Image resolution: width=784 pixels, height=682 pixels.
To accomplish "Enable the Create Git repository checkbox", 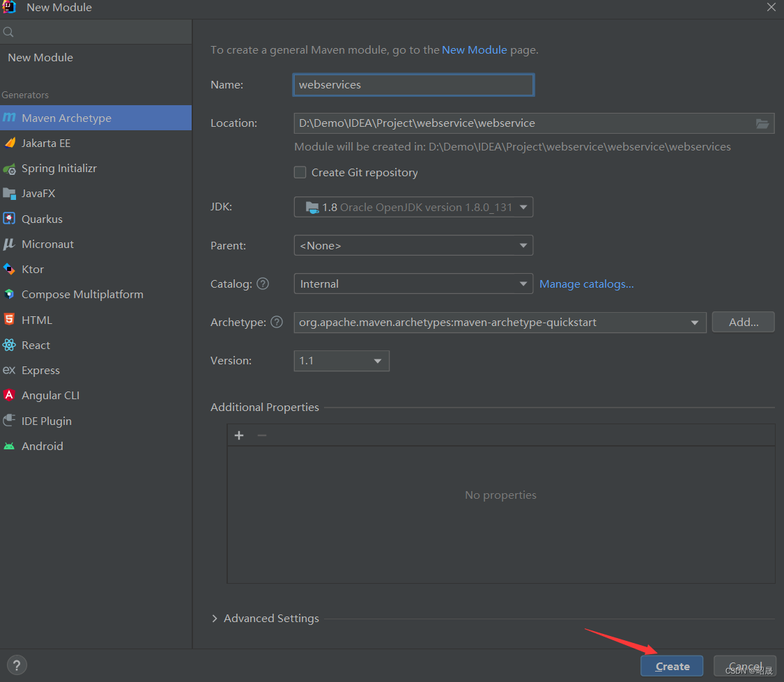I will (300, 172).
